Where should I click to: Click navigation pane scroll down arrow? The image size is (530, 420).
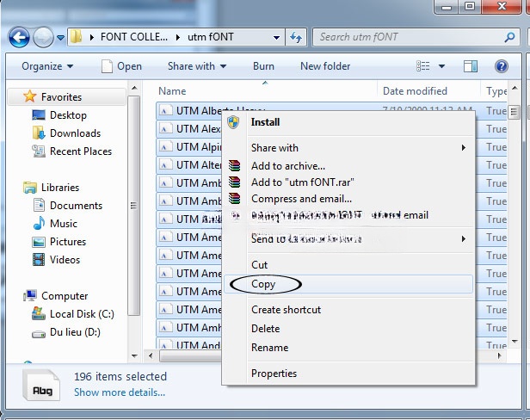(134, 355)
